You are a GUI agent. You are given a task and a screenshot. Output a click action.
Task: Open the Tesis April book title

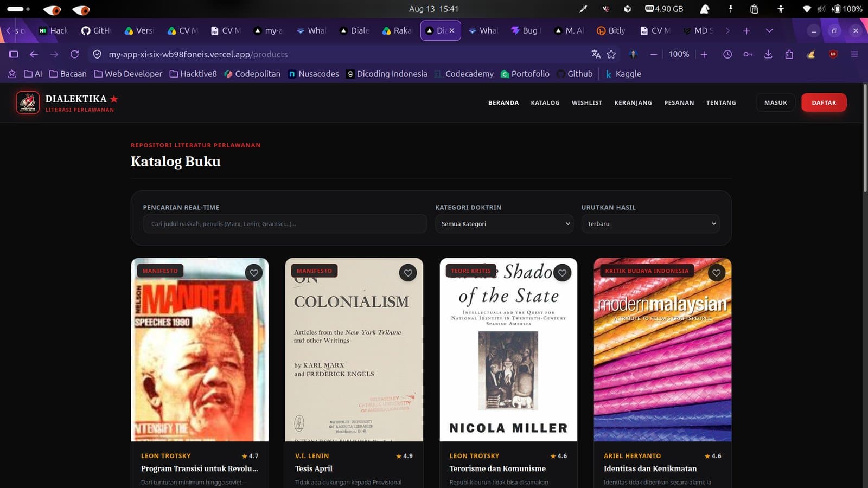click(314, 468)
